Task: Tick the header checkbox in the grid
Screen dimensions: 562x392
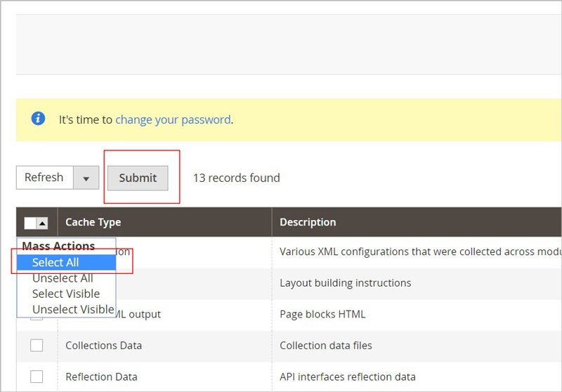Action: [x=30, y=223]
